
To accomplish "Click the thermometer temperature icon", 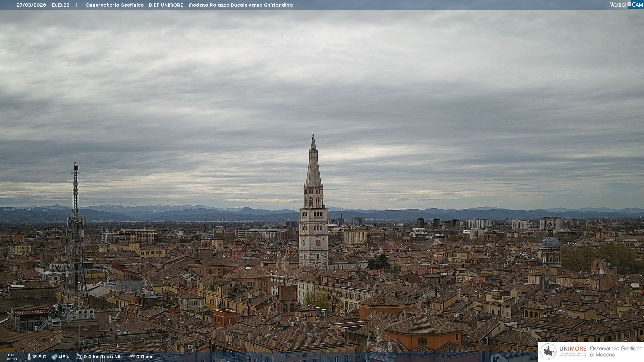I will 29,357.
